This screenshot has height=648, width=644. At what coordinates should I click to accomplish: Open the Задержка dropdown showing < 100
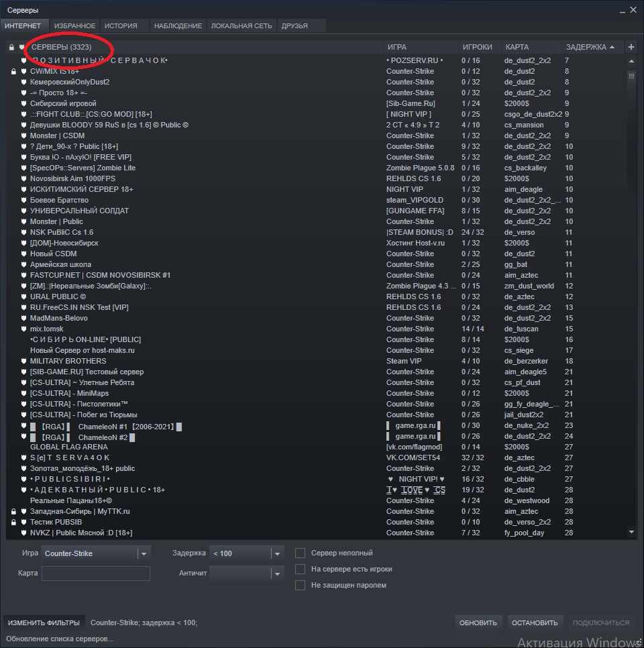[x=247, y=553]
